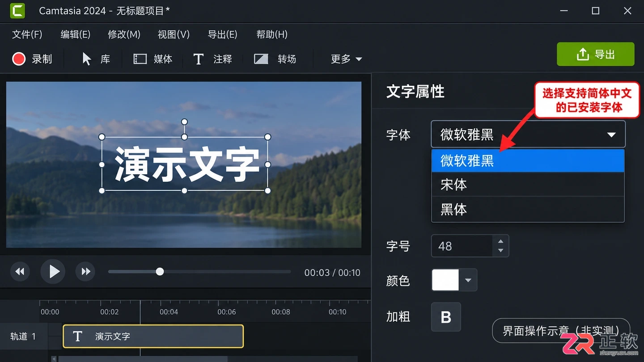The width and height of the screenshot is (644, 362).
Task: Click the green 导出 export button
Action: click(x=596, y=54)
